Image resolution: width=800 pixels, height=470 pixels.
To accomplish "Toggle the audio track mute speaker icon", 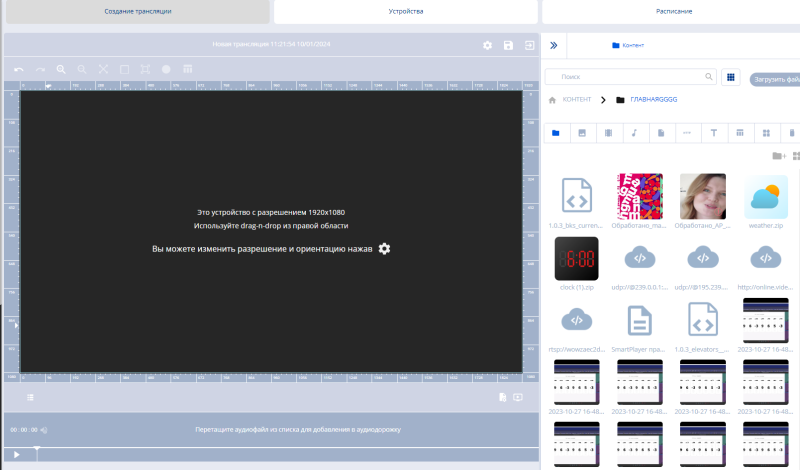I will pos(44,430).
